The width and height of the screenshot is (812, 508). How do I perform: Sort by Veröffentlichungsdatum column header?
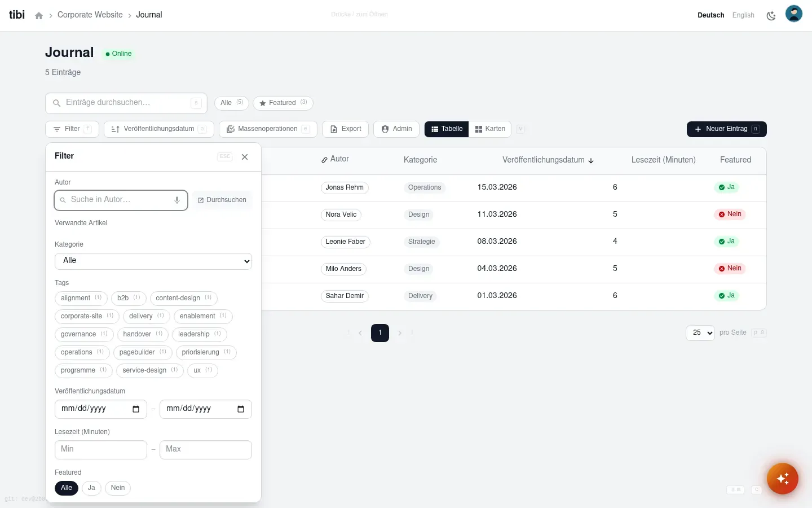point(548,160)
